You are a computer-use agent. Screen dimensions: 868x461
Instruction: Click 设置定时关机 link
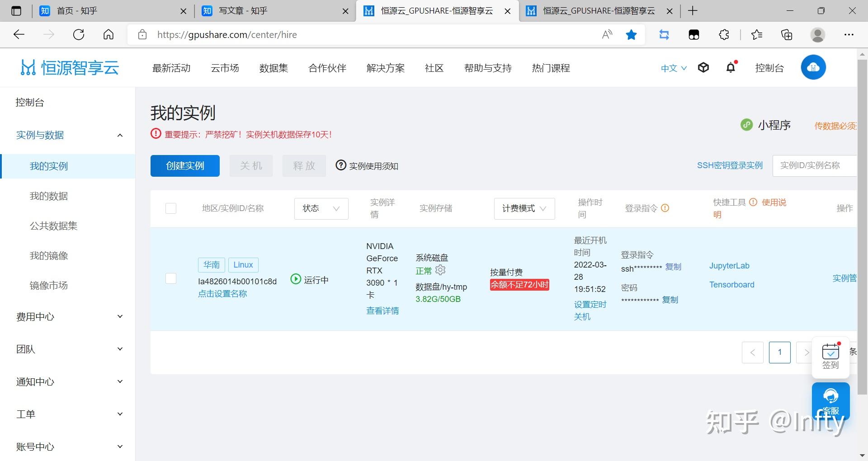590,310
